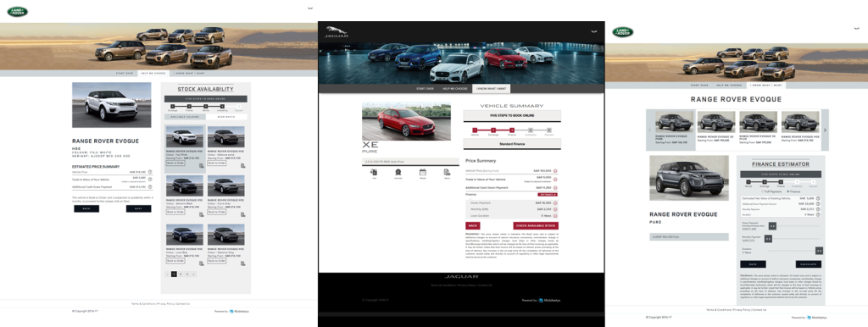
Task: Open Terms & Conditions link on the left page footer
Action: 142,304
